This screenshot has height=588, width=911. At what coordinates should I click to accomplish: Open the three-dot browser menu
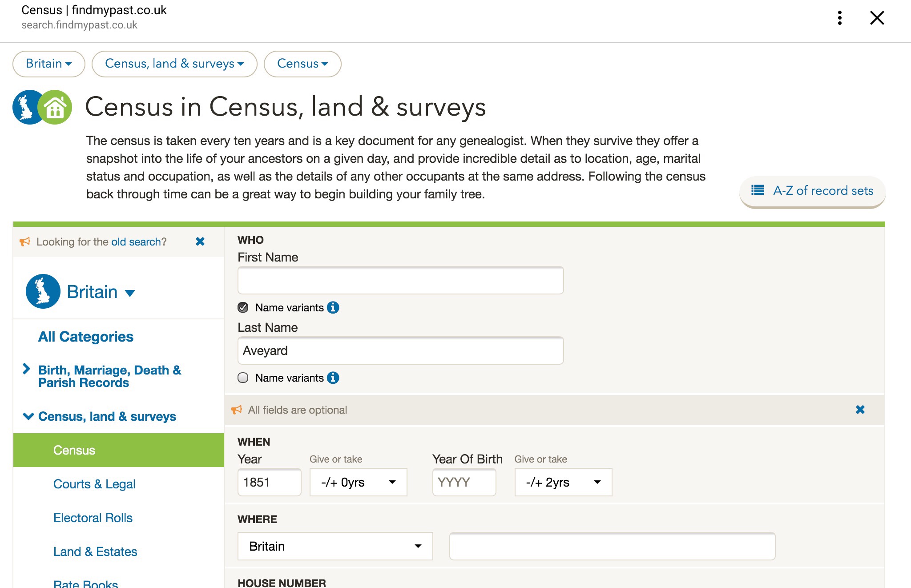839,18
